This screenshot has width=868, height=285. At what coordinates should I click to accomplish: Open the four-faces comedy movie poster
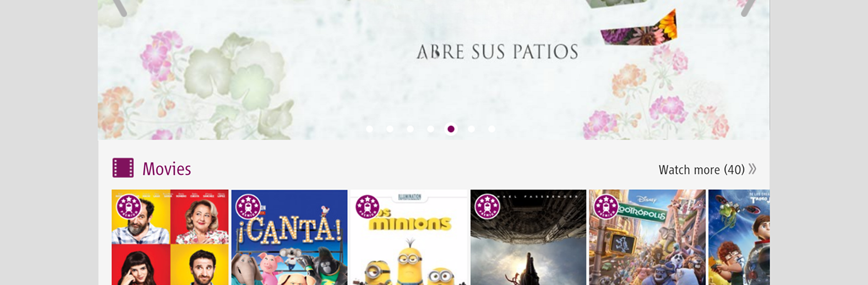170,237
